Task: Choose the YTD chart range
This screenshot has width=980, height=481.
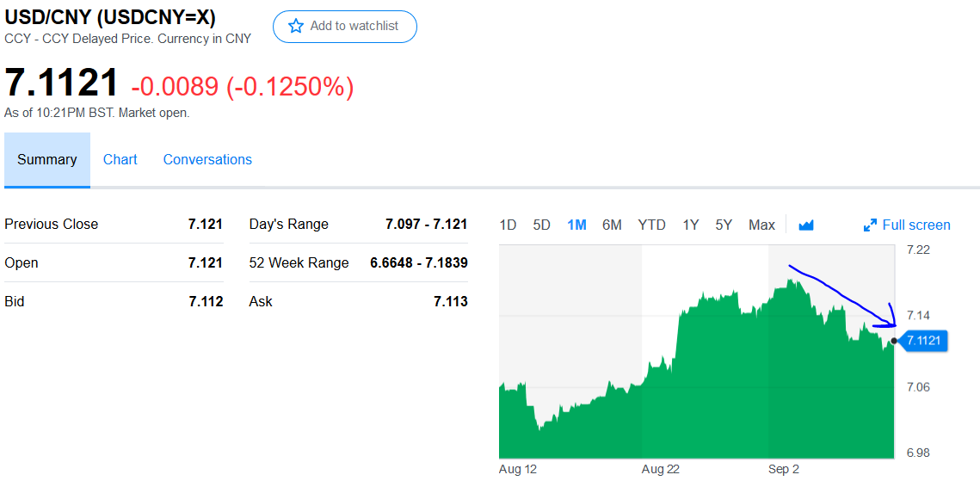Action: [652, 225]
